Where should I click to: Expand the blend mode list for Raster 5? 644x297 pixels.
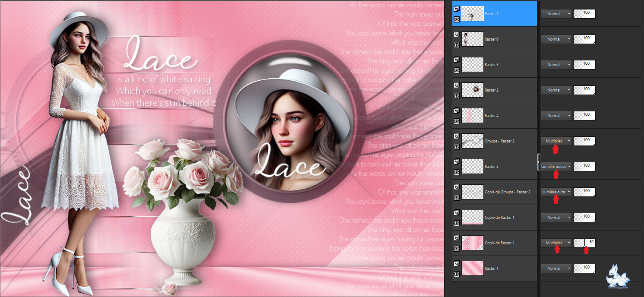click(556, 65)
